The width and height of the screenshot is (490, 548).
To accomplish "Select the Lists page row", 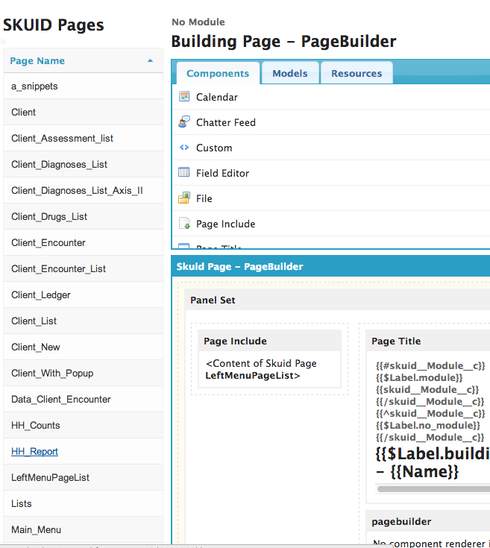I will tap(83, 504).
